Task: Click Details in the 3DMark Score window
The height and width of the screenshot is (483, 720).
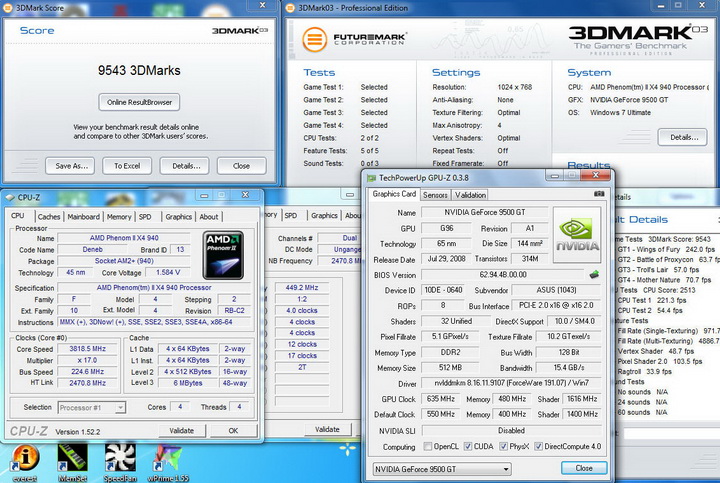Action: click(x=185, y=166)
